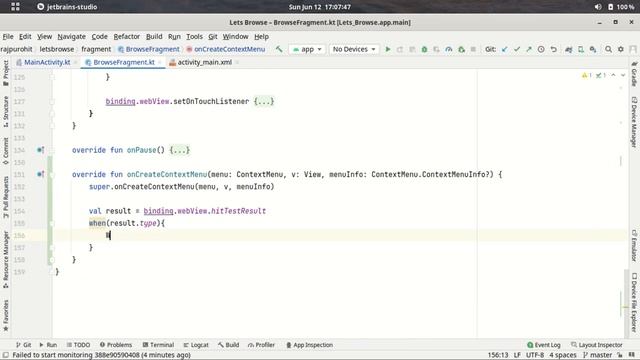
Task: Open the TODO tool window
Action: [78, 345]
